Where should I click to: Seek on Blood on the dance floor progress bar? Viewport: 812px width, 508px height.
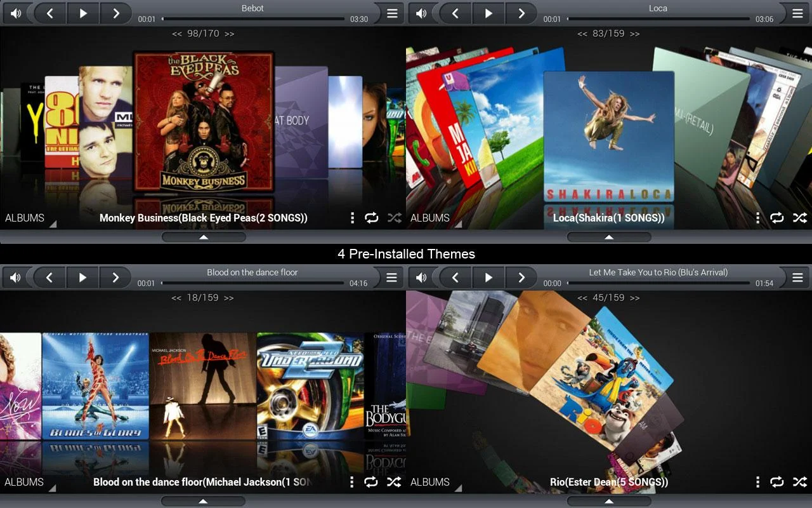(x=252, y=283)
